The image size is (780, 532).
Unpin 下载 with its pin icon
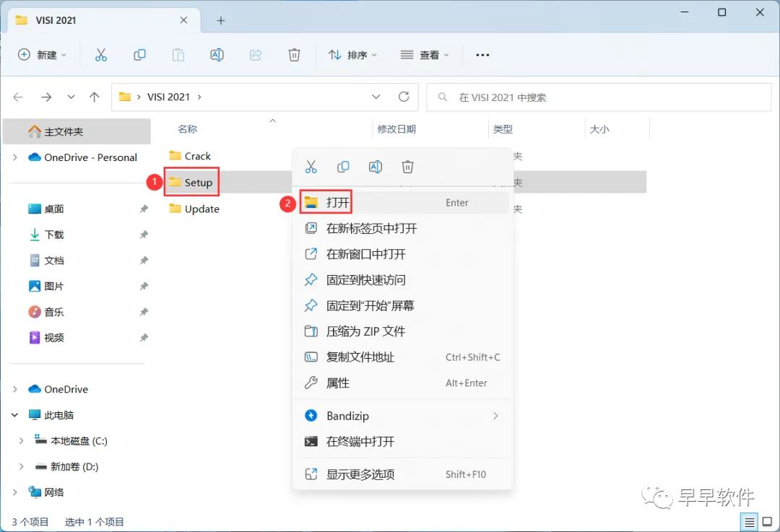click(x=144, y=235)
